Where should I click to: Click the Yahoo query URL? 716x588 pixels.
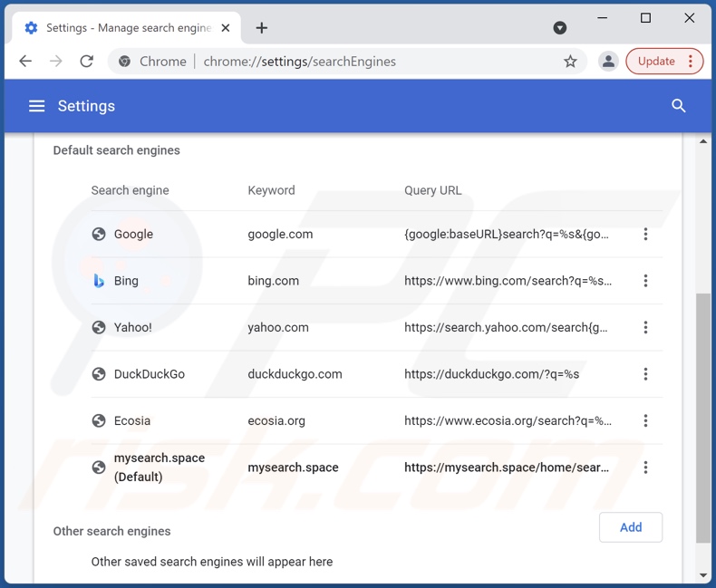coord(506,327)
